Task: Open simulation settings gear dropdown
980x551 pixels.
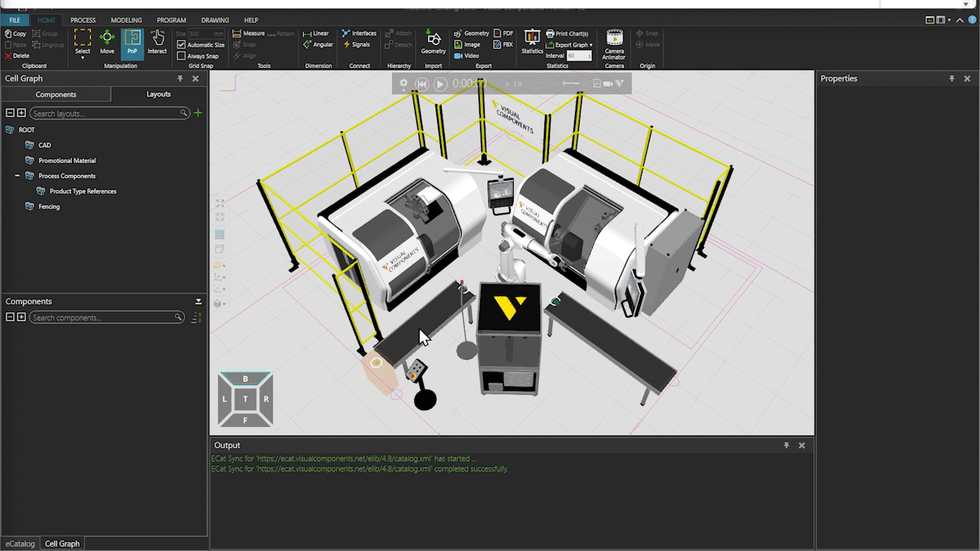Action: coord(403,84)
